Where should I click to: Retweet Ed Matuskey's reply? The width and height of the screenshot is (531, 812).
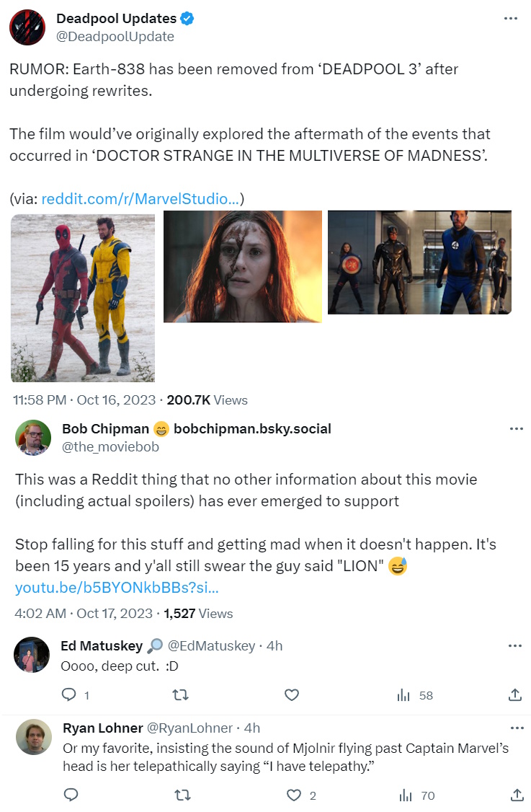pyautogui.click(x=180, y=695)
